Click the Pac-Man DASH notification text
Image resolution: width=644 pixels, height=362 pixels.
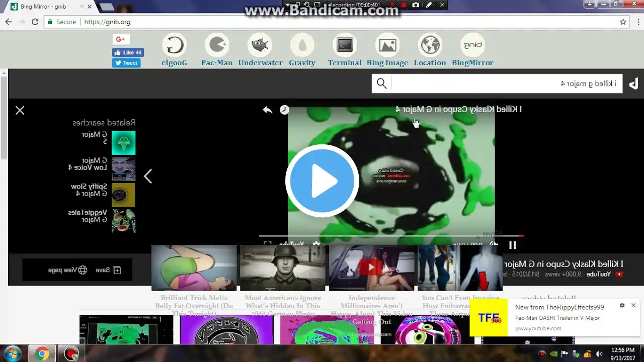click(x=557, y=318)
